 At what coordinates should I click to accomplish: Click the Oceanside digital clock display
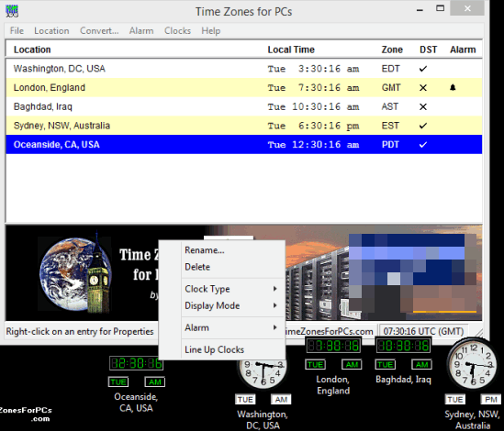[x=136, y=363]
